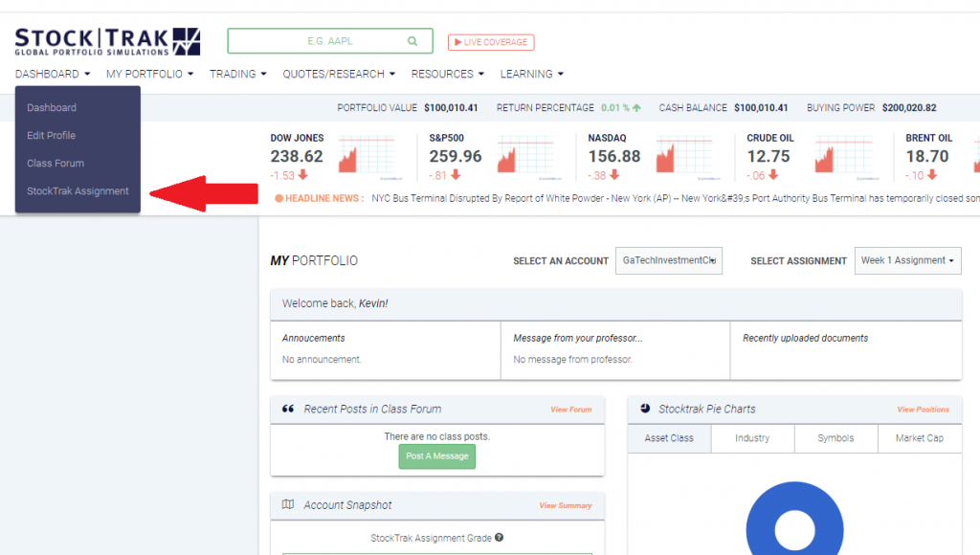Open the Dow Jones mini chart
Screen dimensions: 980x555
coord(367,156)
